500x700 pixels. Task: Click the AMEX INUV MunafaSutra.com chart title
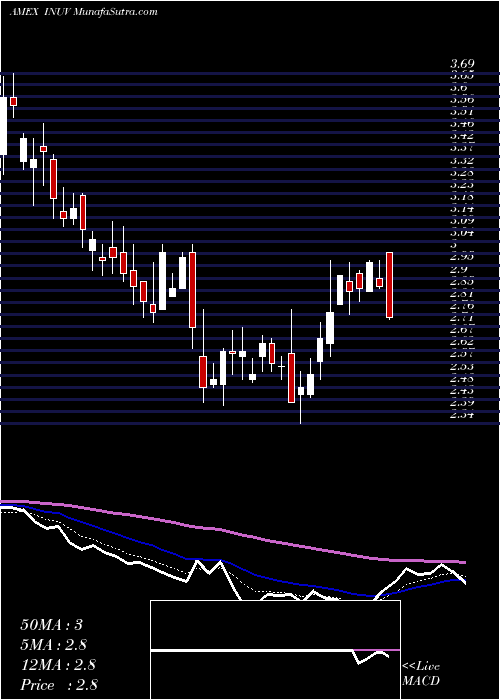pyautogui.click(x=83, y=12)
